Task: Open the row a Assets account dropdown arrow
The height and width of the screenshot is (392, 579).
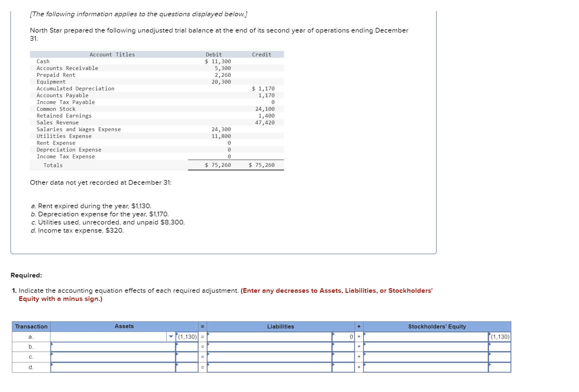Action: pos(171,337)
